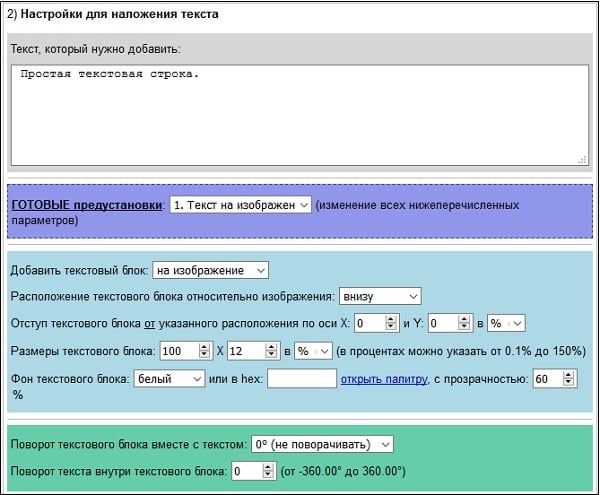Click the inner text rotation angle field

click(244, 471)
